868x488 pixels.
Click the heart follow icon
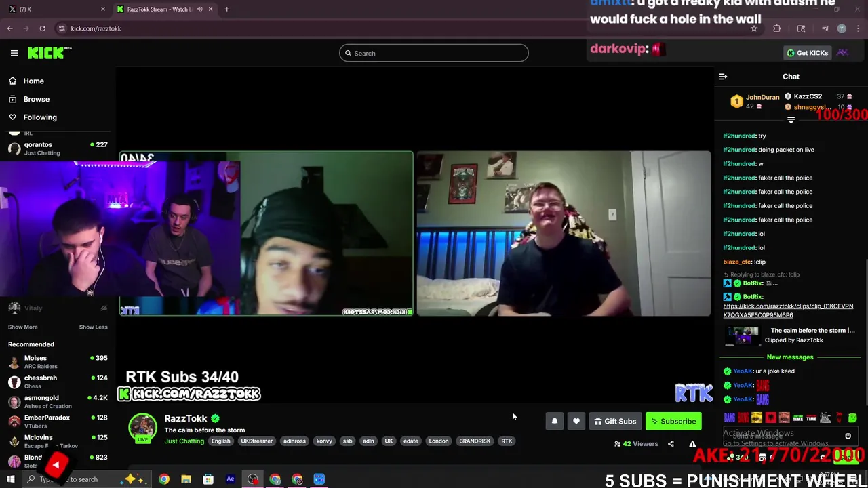tap(576, 421)
